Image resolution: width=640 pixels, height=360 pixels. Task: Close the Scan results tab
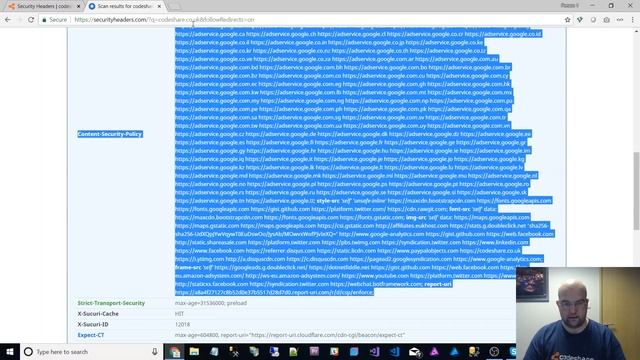(x=159, y=6)
